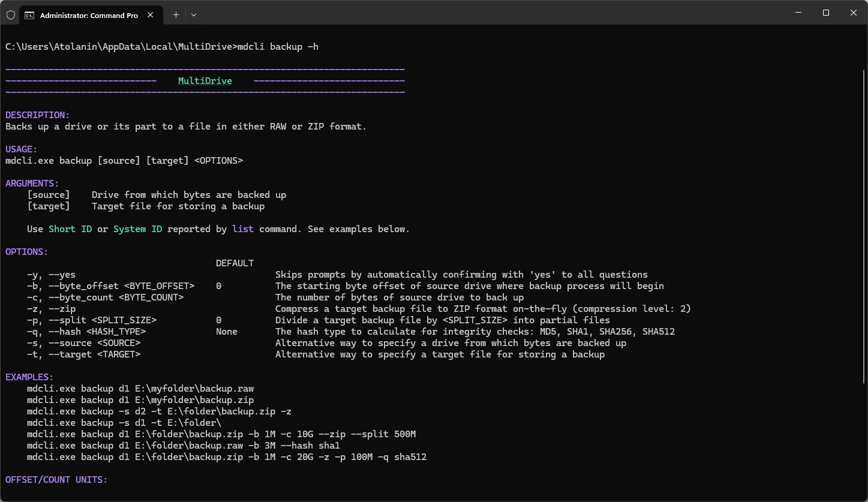Click the example ending with '--hash sha1'
This screenshot has height=502, width=868.
tap(184, 446)
